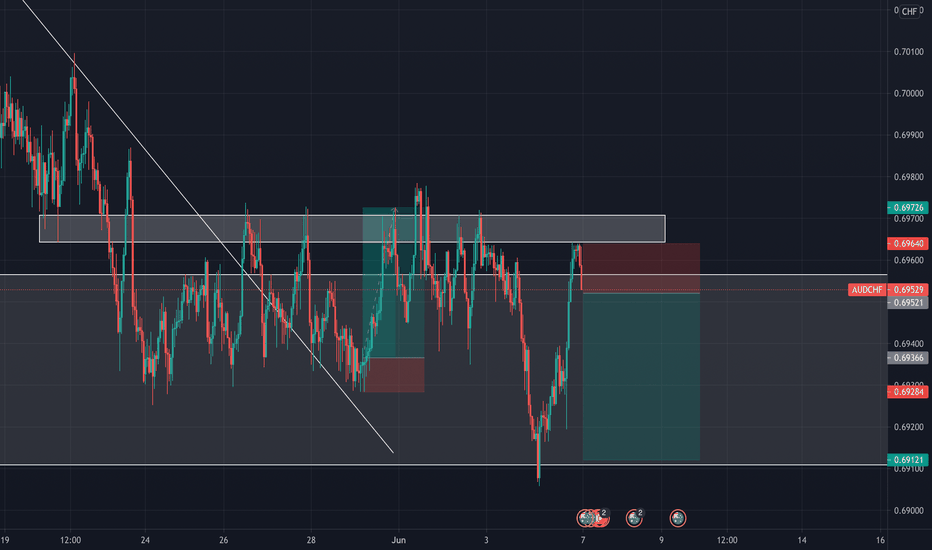932x550 pixels.
Task: Open the economic event icon with badge 2 near date 8
Action: [x=634, y=518]
